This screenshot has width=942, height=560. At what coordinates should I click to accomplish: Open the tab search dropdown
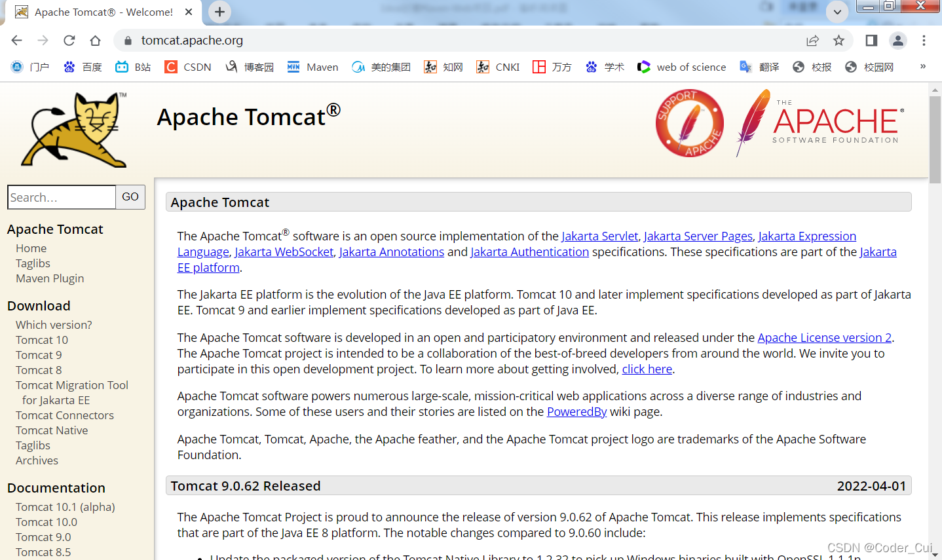[837, 12]
